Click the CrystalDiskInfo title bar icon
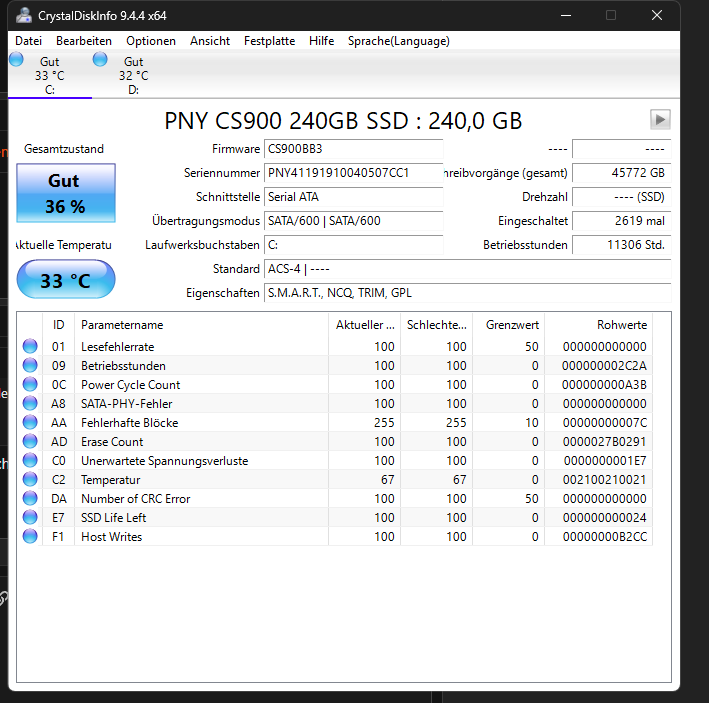709x703 pixels. click(24, 15)
